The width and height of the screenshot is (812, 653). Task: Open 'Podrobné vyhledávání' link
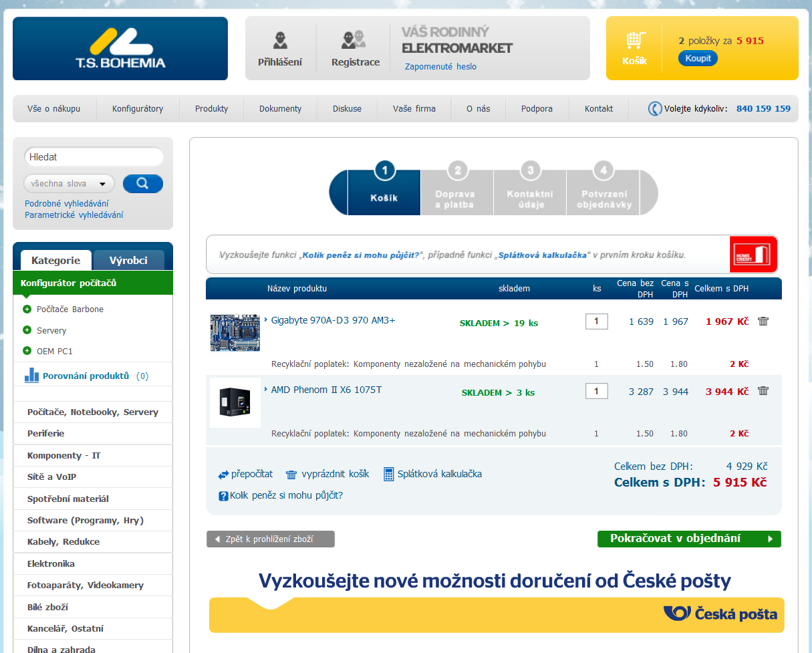coord(67,204)
